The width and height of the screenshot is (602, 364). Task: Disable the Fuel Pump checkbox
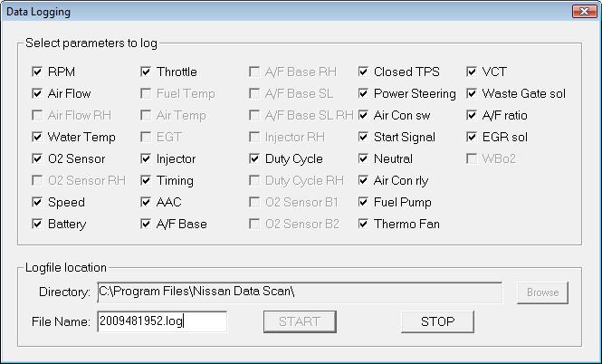coord(363,202)
